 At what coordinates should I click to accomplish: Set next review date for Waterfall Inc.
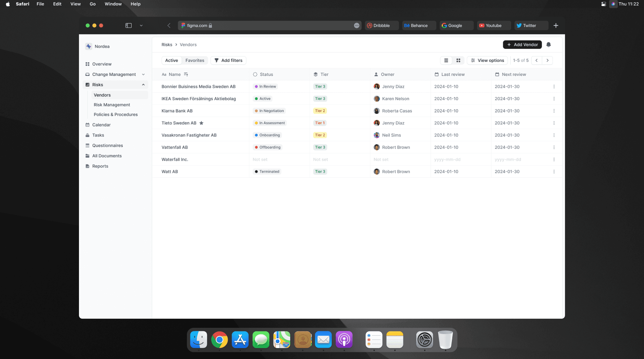click(x=508, y=159)
